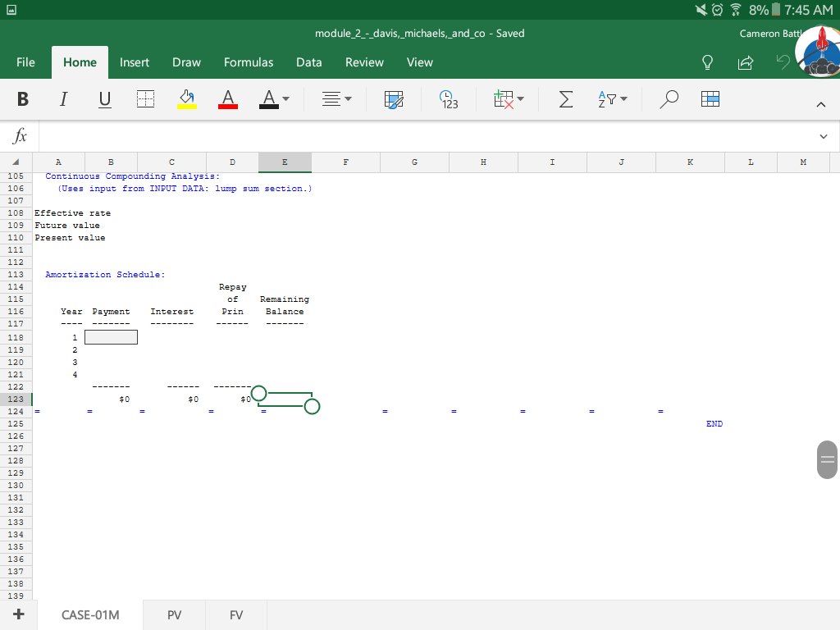Toggle Underline formatting

tap(104, 99)
